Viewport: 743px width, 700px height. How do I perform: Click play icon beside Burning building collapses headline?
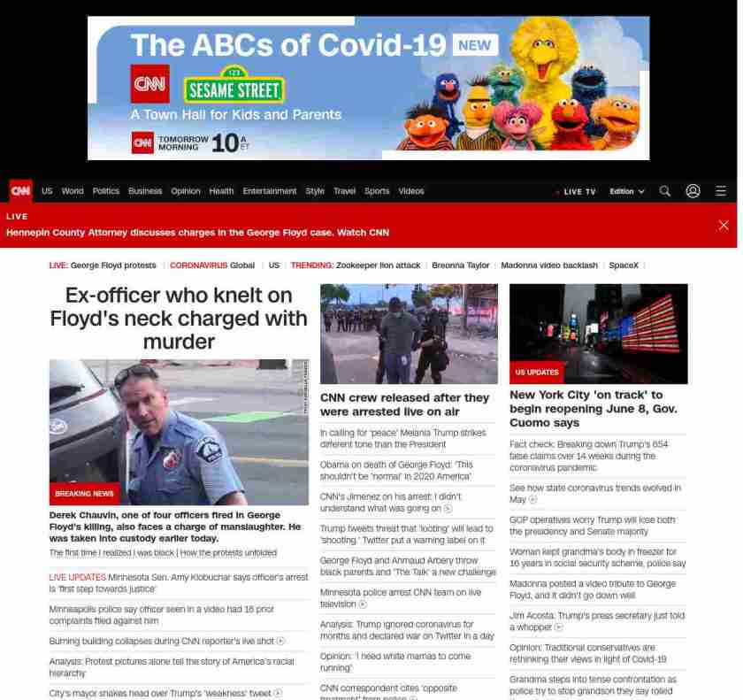coord(281,642)
